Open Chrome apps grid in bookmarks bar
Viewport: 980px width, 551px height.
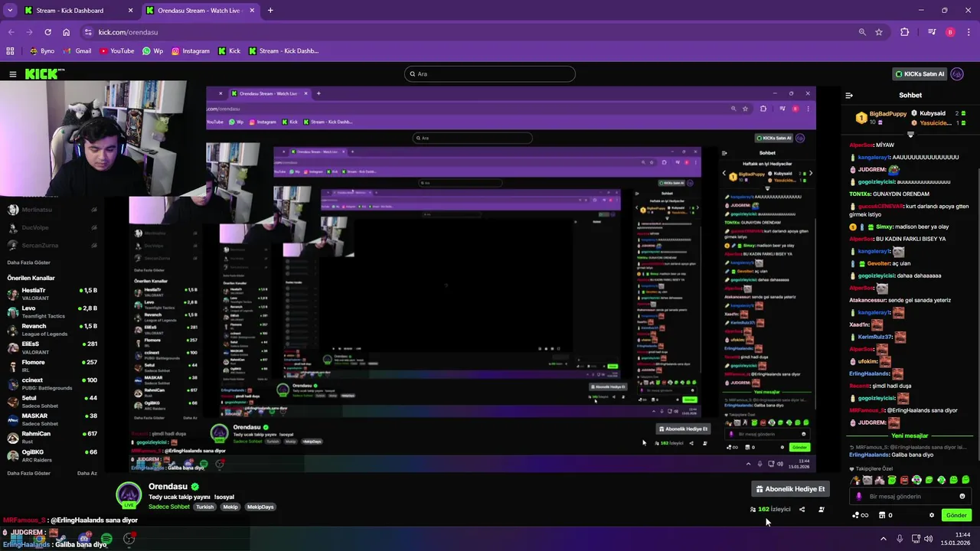pos(10,51)
